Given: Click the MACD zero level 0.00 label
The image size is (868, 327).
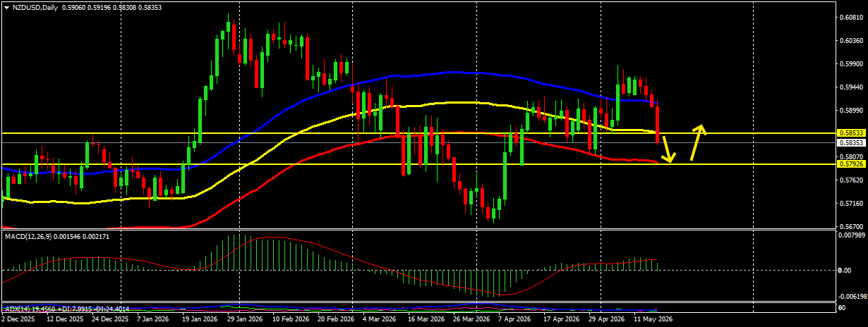Looking at the screenshot, I should [844, 270].
